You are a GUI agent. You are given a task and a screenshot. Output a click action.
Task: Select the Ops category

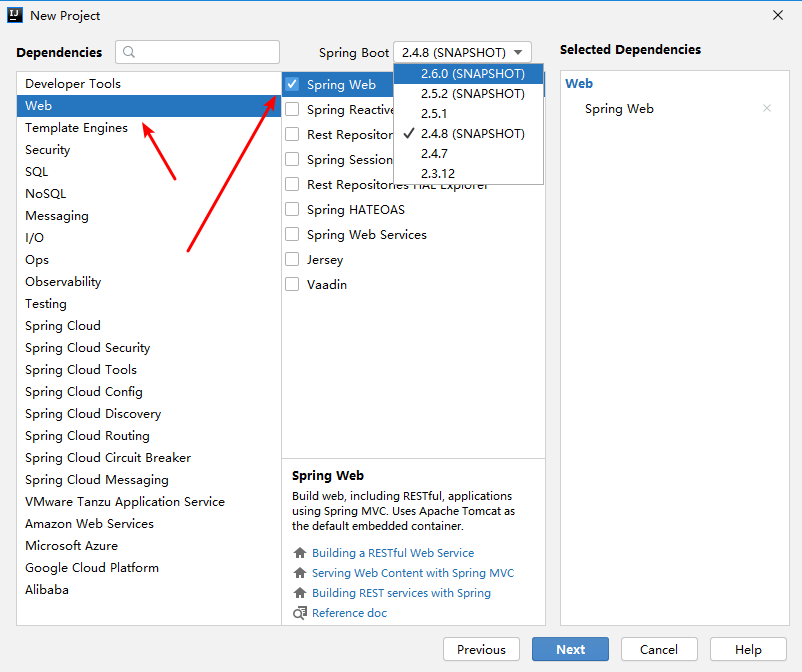(149, 259)
